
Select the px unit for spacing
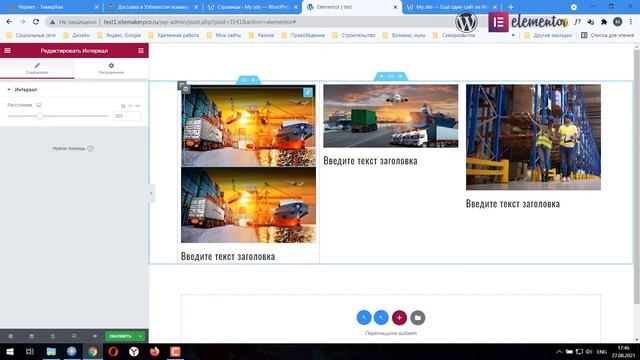123,106
